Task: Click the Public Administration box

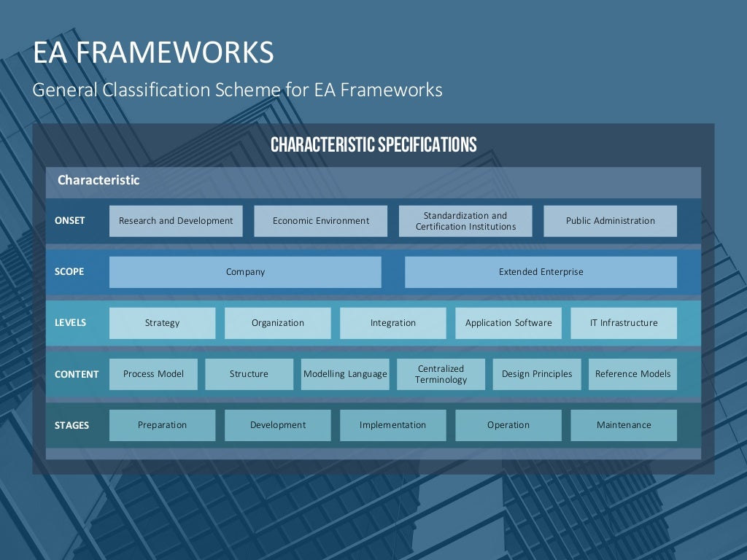Action: click(x=611, y=221)
